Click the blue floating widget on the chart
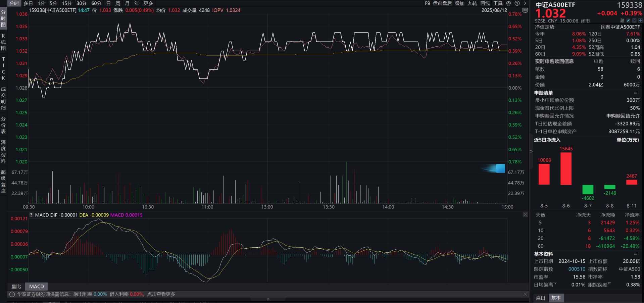 point(500,168)
